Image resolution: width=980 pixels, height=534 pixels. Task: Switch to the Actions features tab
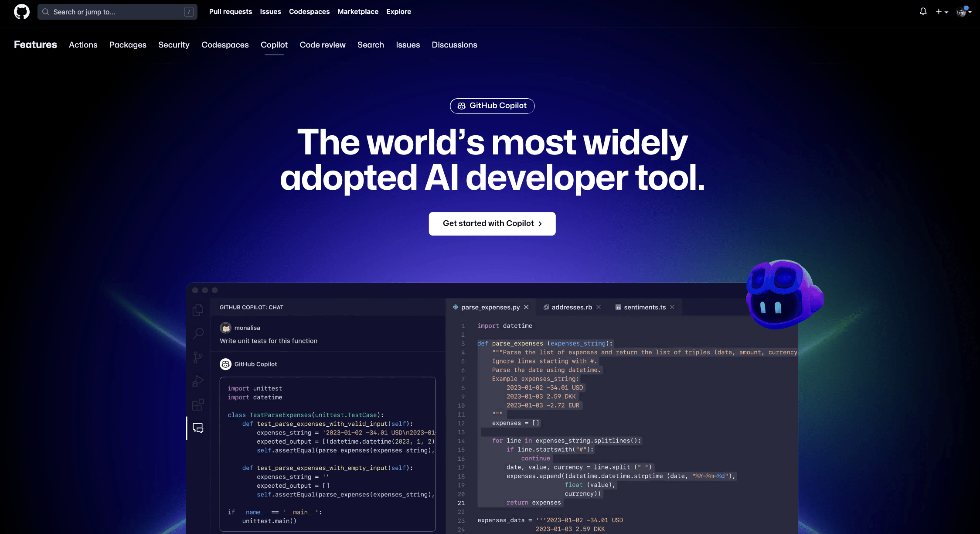pos(83,45)
